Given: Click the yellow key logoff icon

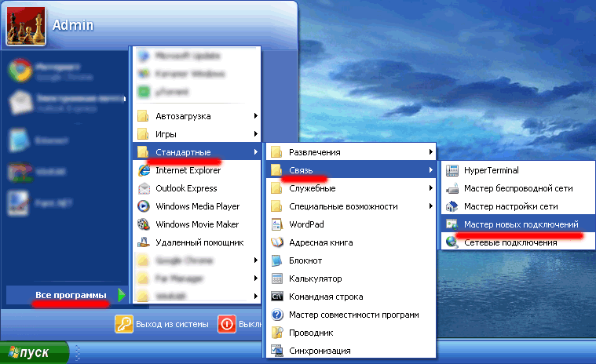Looking at the screenshot, I should tap(124, 324).
